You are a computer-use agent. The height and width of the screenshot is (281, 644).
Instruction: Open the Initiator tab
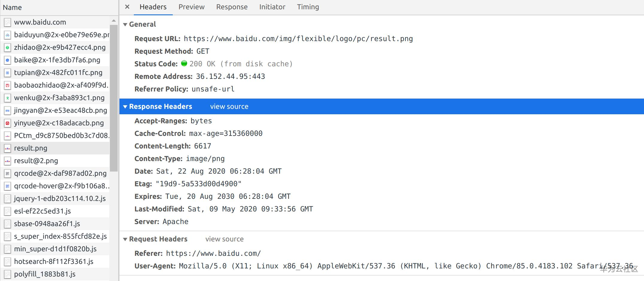272,7
